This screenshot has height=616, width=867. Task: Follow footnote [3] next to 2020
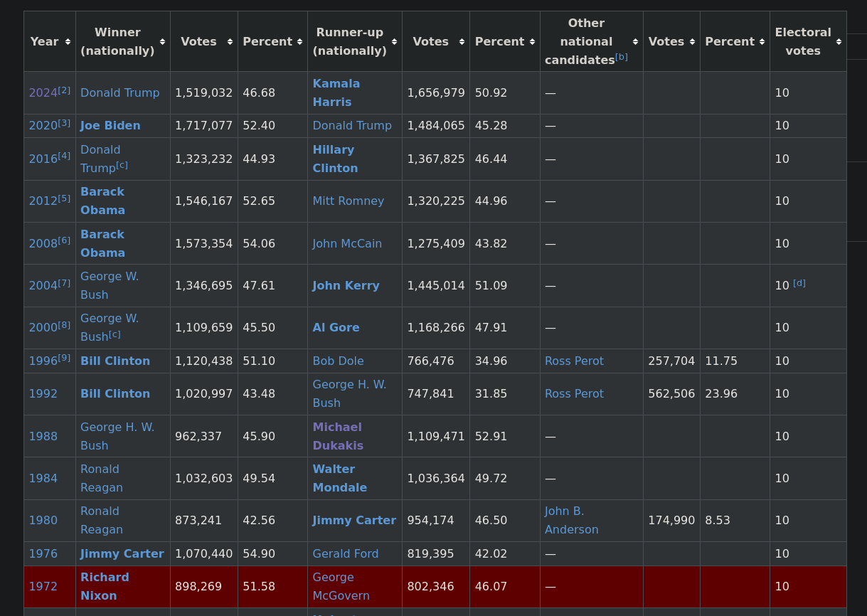coord(64,122)
